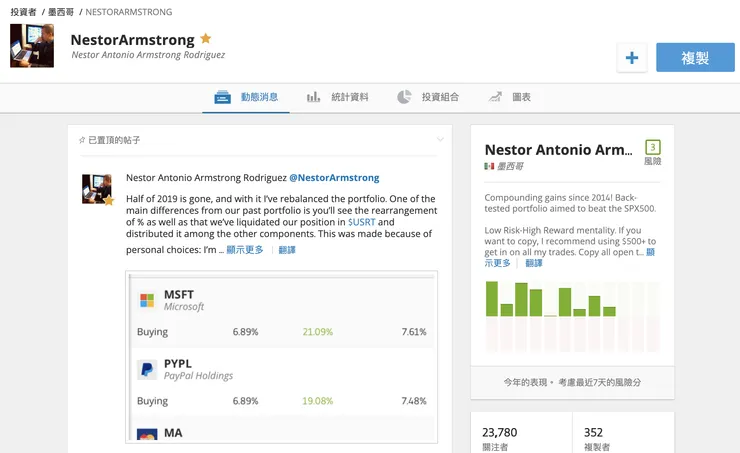Click the 墨西哥 breadcrumb link
The height and width of the screenshot is (453, 740).
click(61, 12)
